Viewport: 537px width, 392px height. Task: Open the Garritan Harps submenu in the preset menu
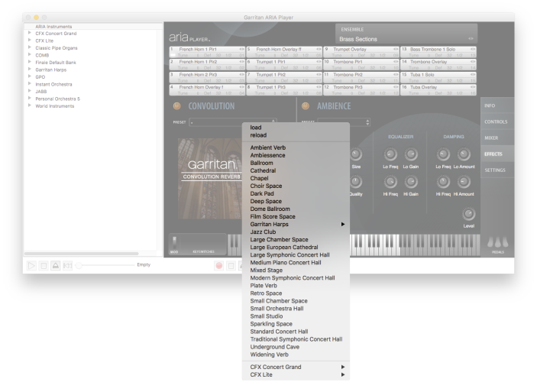296,224
